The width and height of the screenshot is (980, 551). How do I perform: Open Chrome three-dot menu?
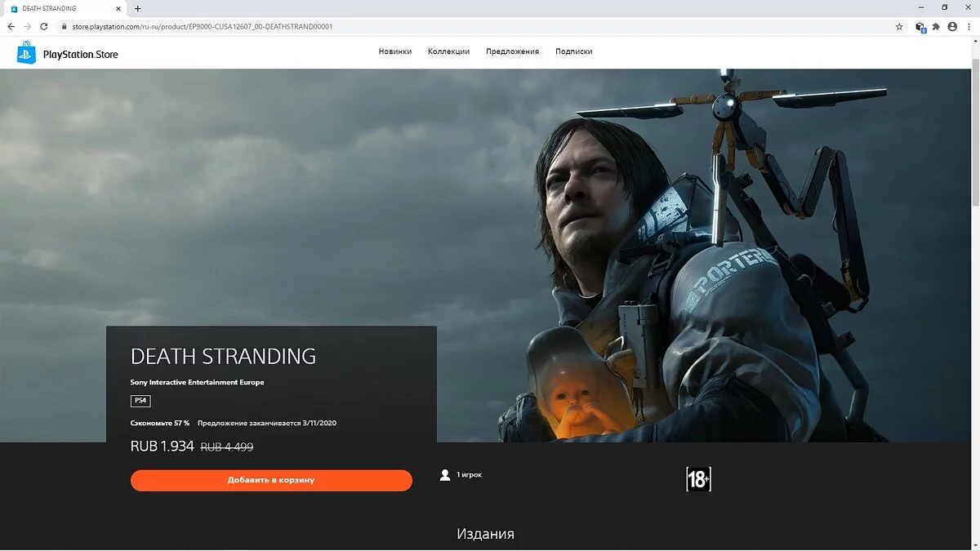tap(968, 26)
